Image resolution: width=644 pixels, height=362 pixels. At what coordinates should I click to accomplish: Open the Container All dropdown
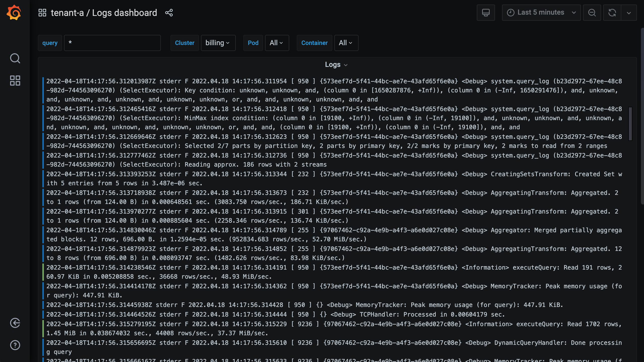[346, 43]
